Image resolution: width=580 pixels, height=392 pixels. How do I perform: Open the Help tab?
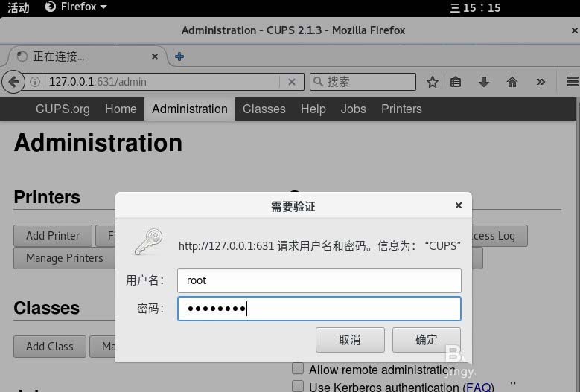313,109
